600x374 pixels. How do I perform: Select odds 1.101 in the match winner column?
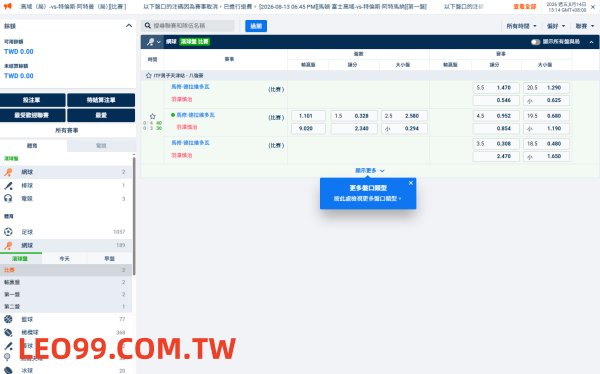(x=308, y=116)
